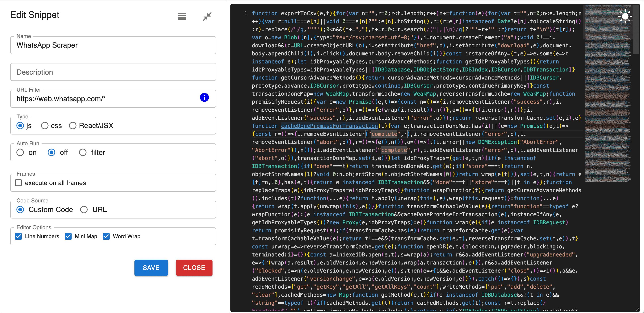Toggle light theme sun icon

(x=625, y=16)
